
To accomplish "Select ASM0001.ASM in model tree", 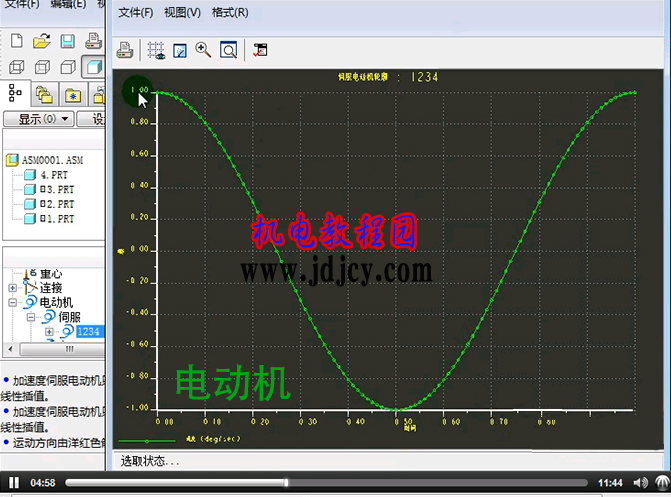I will [x=52, y=161].
